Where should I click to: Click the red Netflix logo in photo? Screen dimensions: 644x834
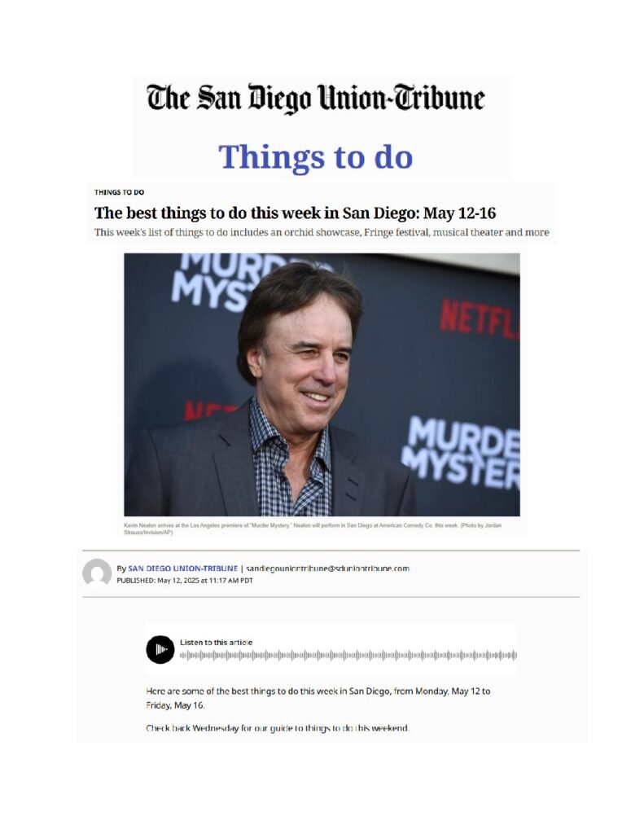click(480, 319)
